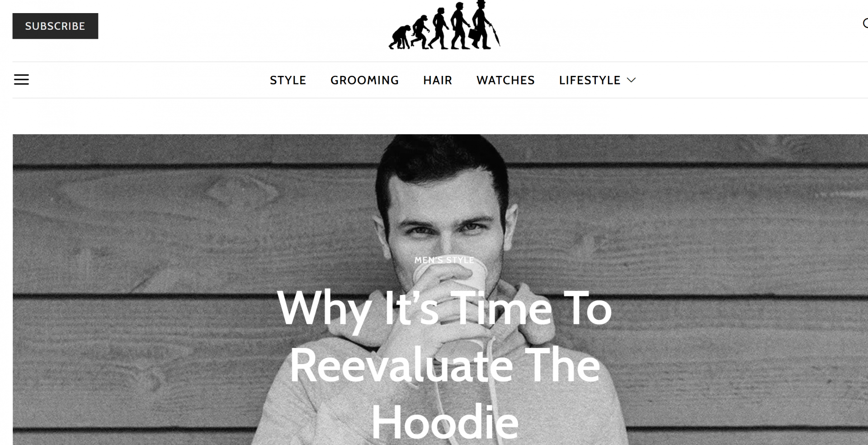
Task: Click the SUBSCRIBE button
Action: coord(55,26)
